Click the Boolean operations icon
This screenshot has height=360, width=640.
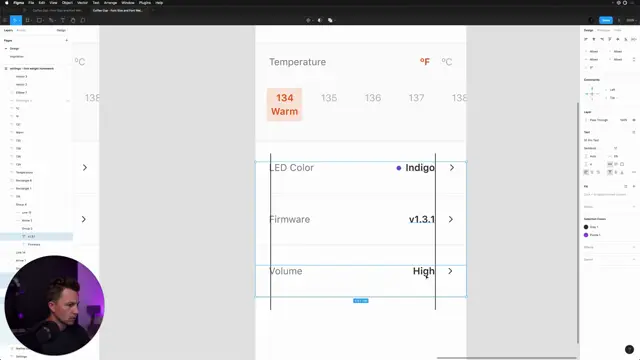click(x=330, y=20)
